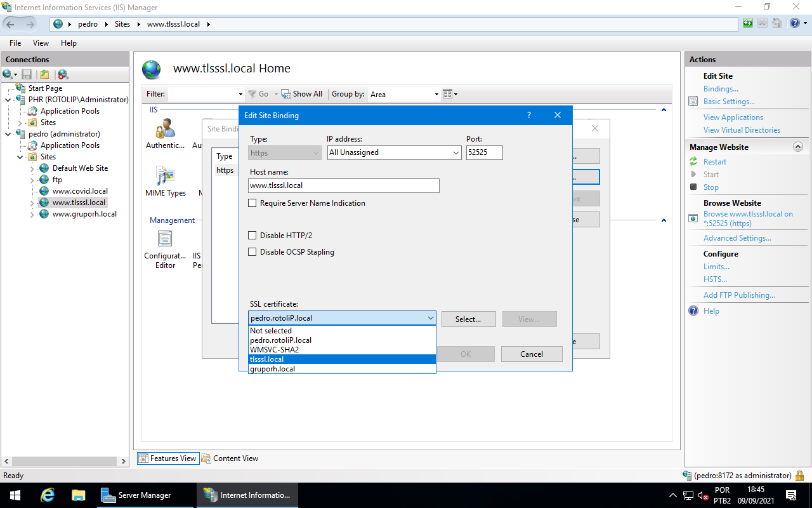
Task: Open Bindings from the Actions pane
Action: point(720,88)
